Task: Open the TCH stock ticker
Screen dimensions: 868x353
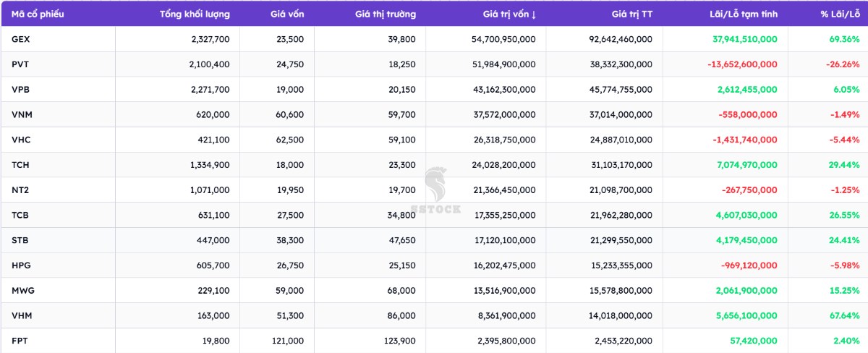Action: [20, 165]
